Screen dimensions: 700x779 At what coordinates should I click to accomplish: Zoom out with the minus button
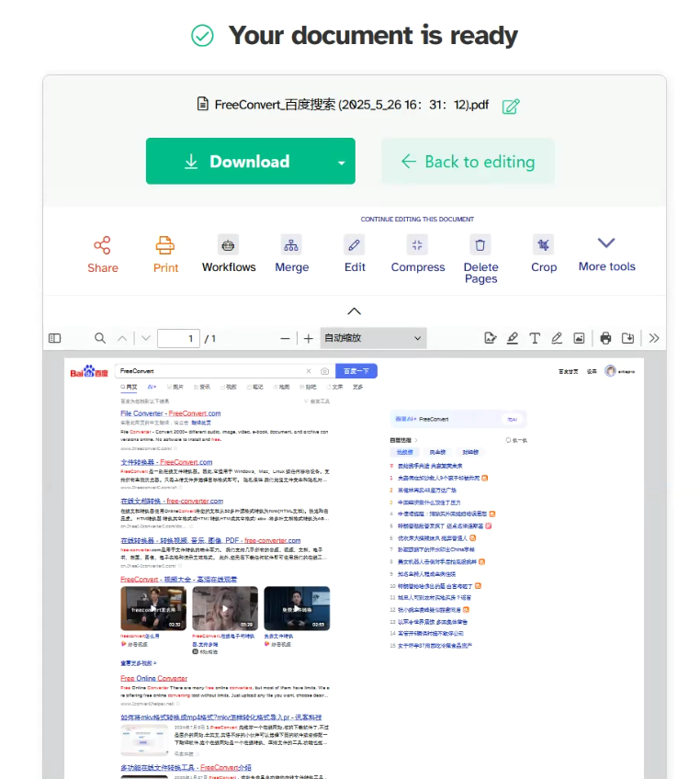[x=285, y=339]
